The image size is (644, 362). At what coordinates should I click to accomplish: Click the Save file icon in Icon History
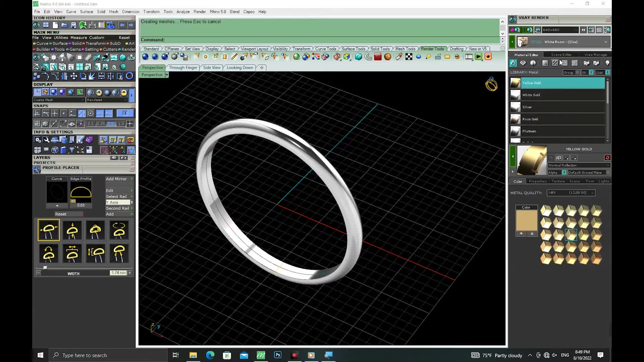tap(73, 25)
